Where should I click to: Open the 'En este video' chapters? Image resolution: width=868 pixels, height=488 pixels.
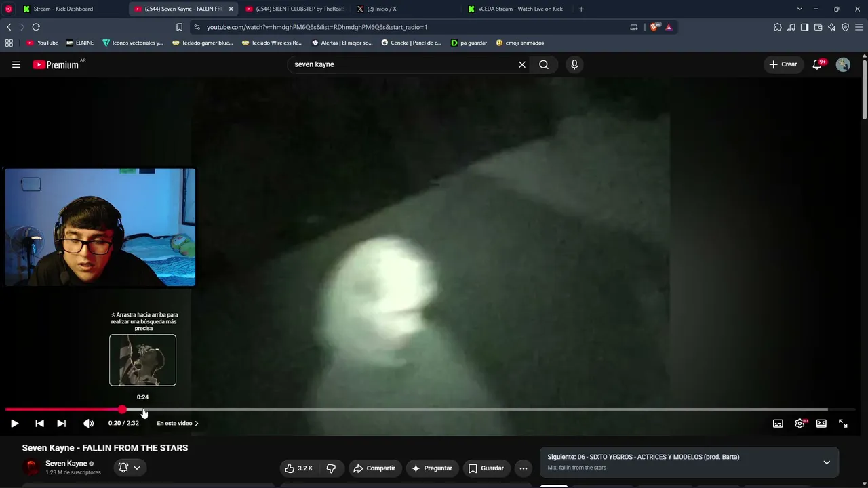point(178,423)
